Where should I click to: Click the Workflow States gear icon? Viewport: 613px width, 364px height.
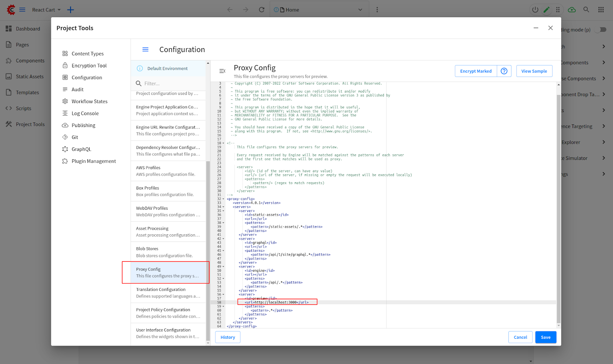[x=65, y=101]
